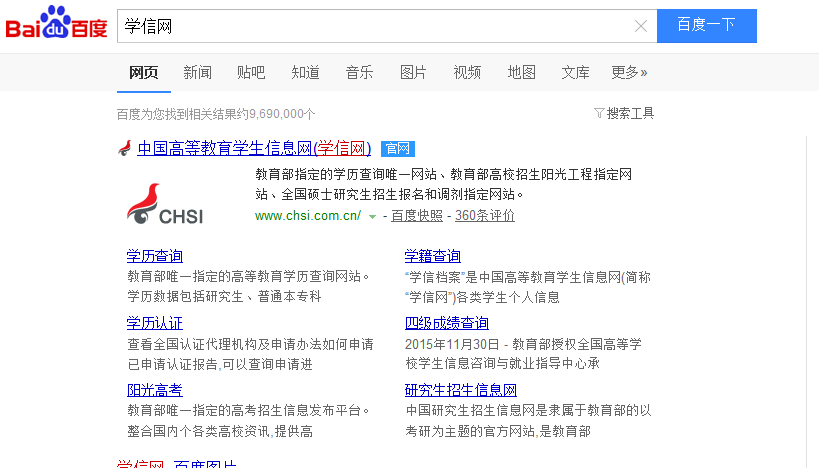Image resolution: width=819 pixels, height=468 pixels.
Task: Expand the 更多» menu
Action: pyautogui.click(x=629, y=73)
